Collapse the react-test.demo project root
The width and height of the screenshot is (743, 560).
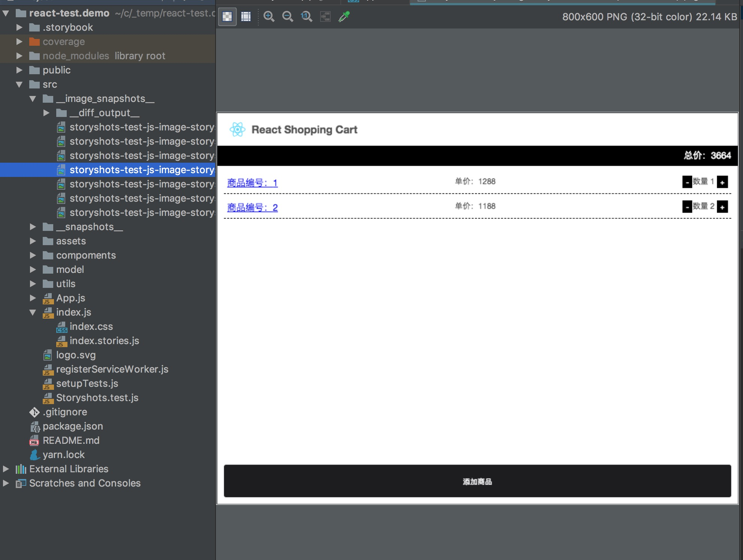tap(6, 13)
